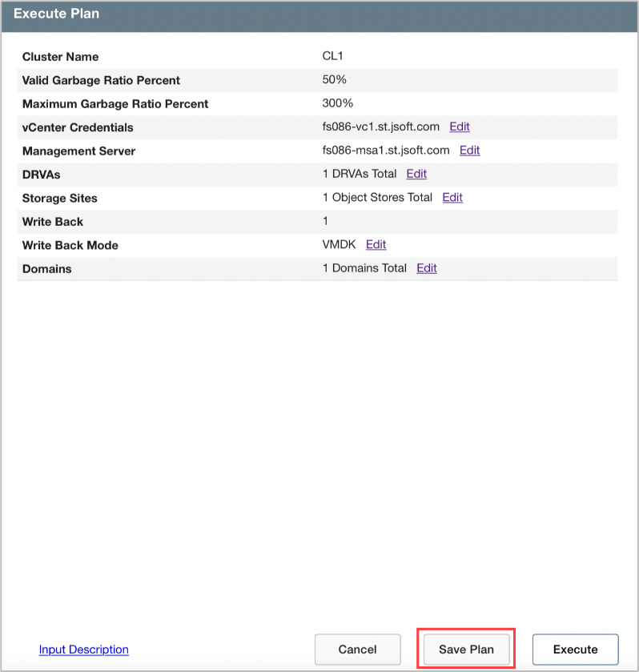Click the 300% maximum garbage ratio value
639x672 pixels.
point(337,103)
